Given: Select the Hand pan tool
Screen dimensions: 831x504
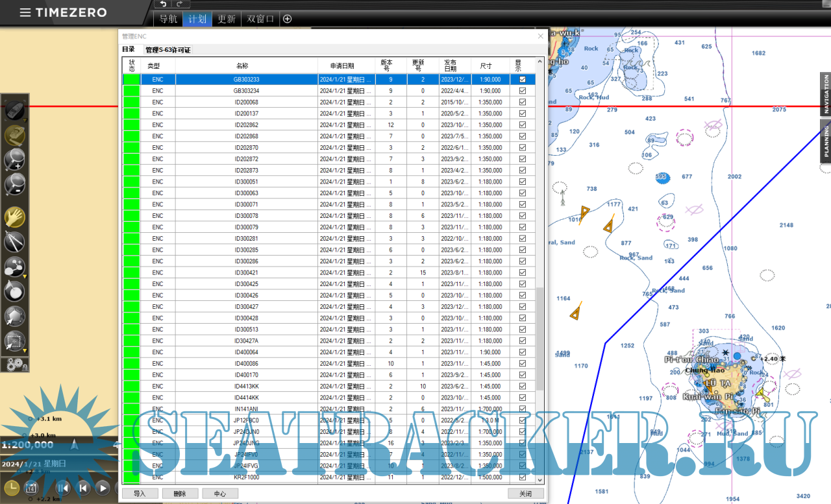Looking at the screenshot, I should pyautogui.click(x=14, y=215).
